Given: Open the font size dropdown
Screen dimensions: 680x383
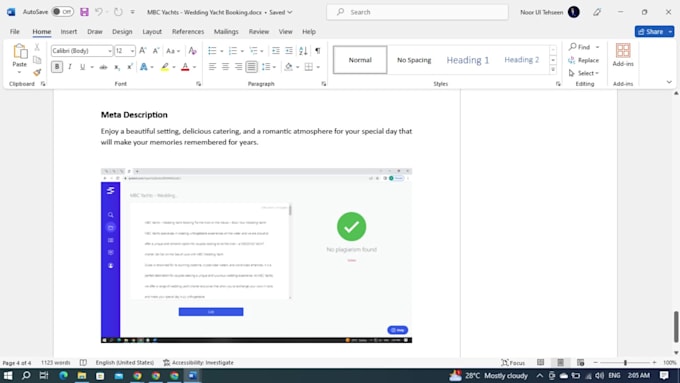Looking at the screenshot, I should 132,51.
